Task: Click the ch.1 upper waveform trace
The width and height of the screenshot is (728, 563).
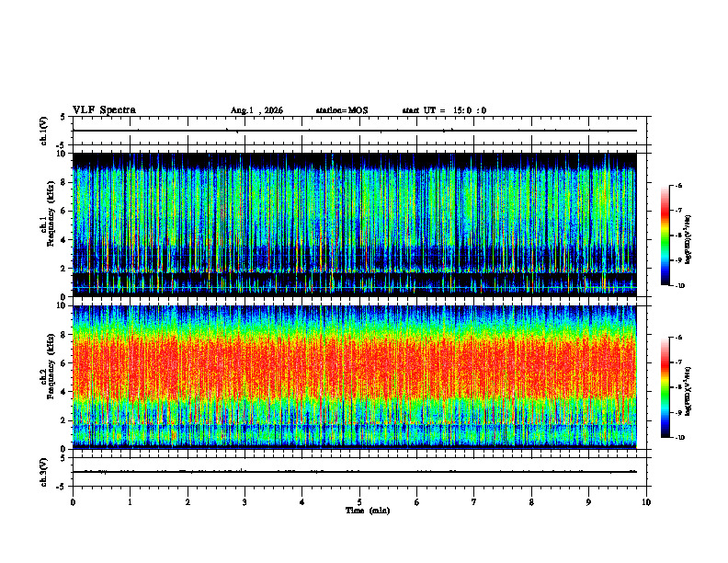Action: 354,131
